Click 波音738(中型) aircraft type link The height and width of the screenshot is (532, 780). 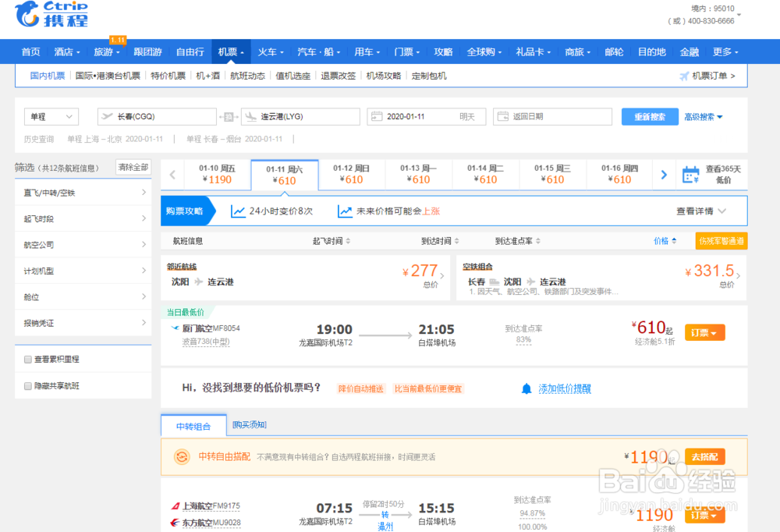pos(206,342)
